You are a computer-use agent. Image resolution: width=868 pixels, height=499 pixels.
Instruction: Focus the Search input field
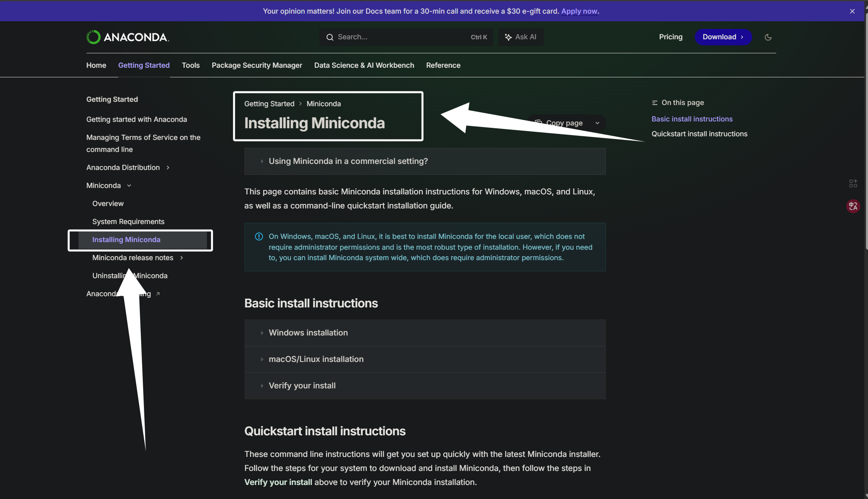click(406, 37)
